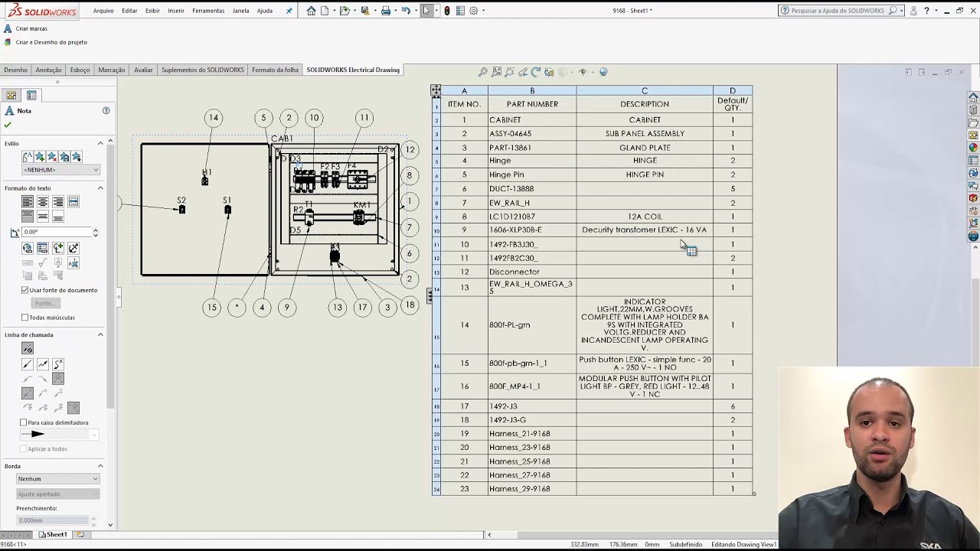This screenshot has width=980, height=551.
Task: Click the text angle input field
Action: click(x=55, y=232)
